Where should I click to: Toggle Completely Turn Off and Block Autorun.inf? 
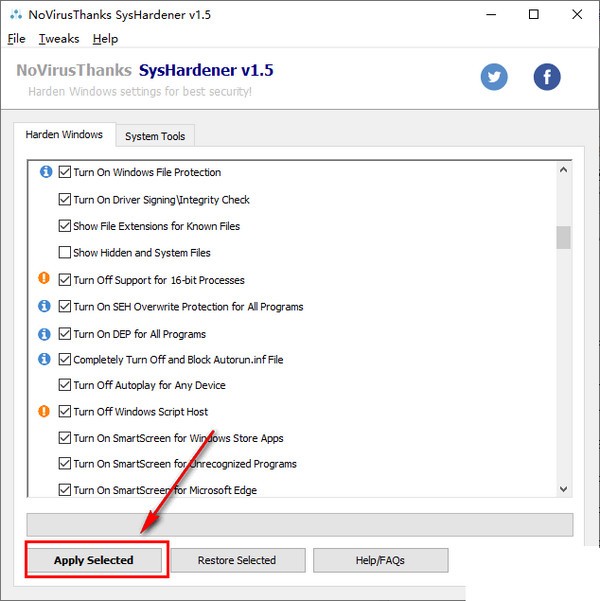click(x=64, y=360)
